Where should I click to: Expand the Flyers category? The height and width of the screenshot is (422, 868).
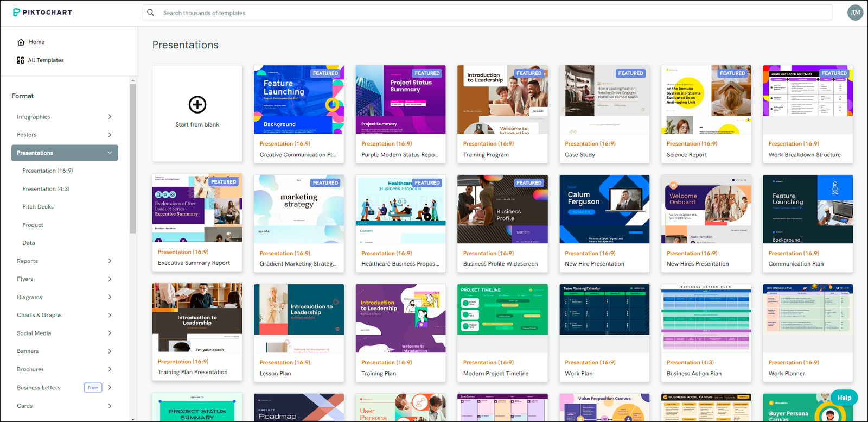110,279
